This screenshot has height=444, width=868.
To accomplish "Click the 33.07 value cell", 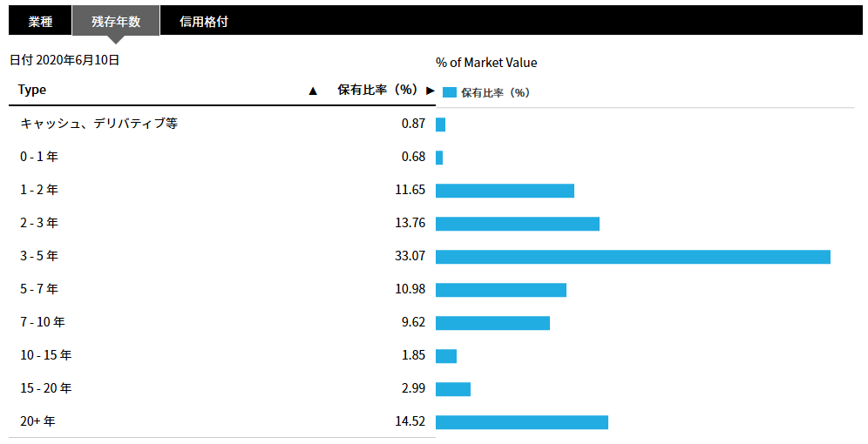I will pos(410,256).
